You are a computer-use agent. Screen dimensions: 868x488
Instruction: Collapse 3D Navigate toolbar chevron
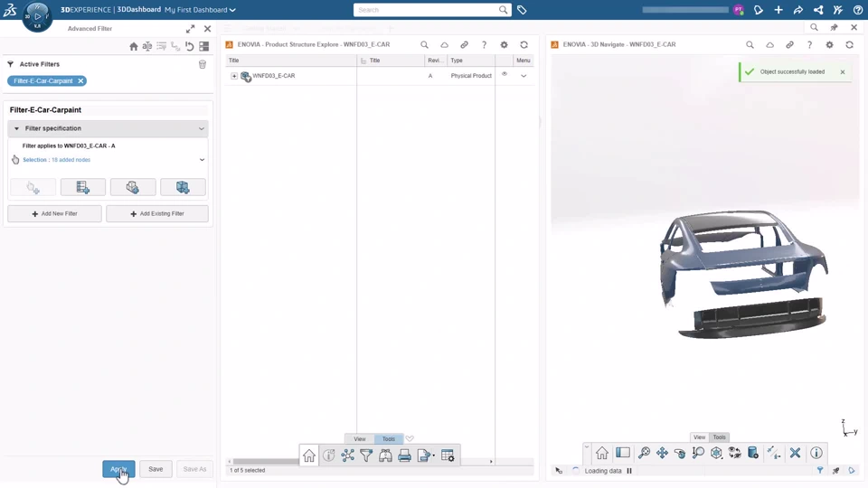click(x=587, y=446)
